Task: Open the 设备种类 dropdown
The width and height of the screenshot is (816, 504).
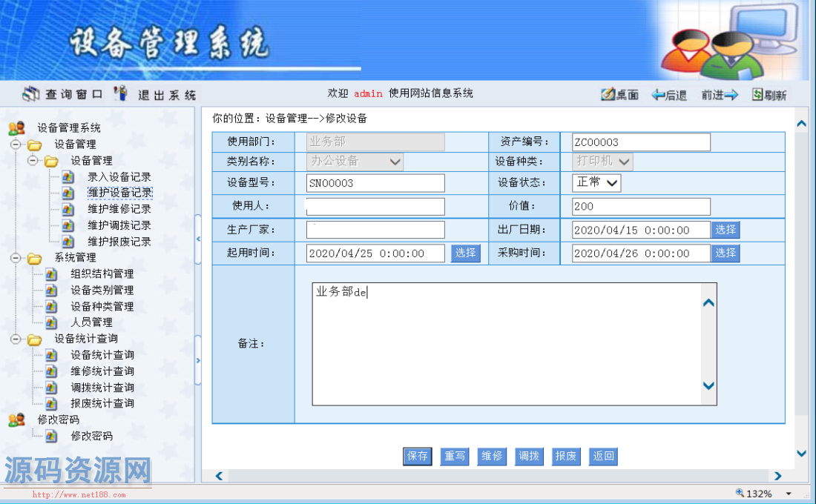Action: coord(602,162)
